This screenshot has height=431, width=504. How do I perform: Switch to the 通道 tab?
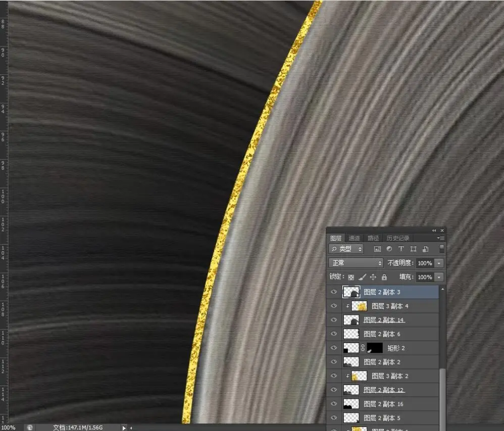(354, 238)
